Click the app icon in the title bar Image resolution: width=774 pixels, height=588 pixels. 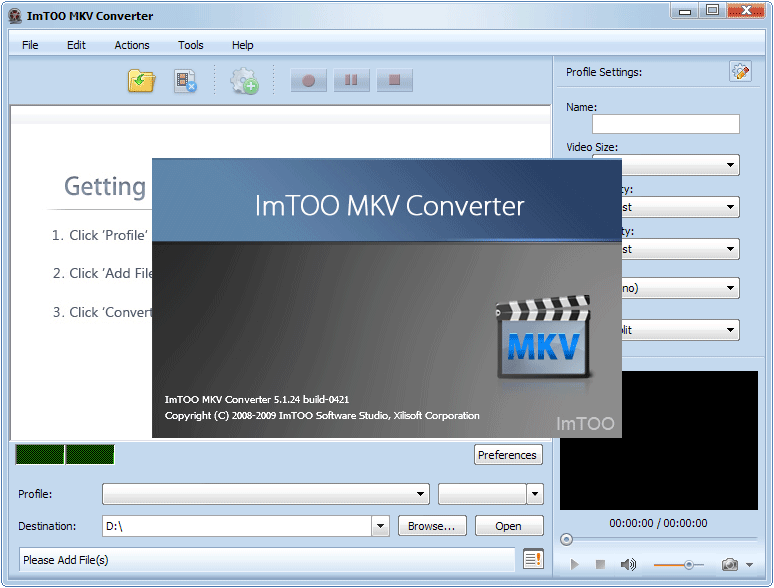click(x=15, y=16)
